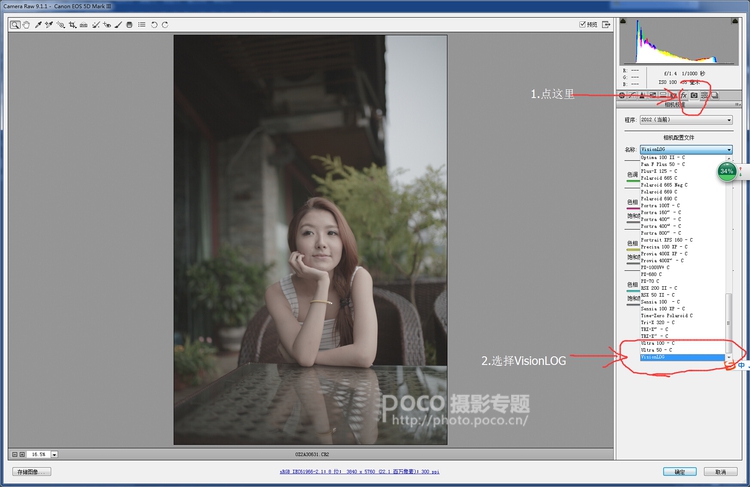The width and height of the screenshot is (750, 487).
Task: Select the Spot Removal tool
Action: (96, 24)
